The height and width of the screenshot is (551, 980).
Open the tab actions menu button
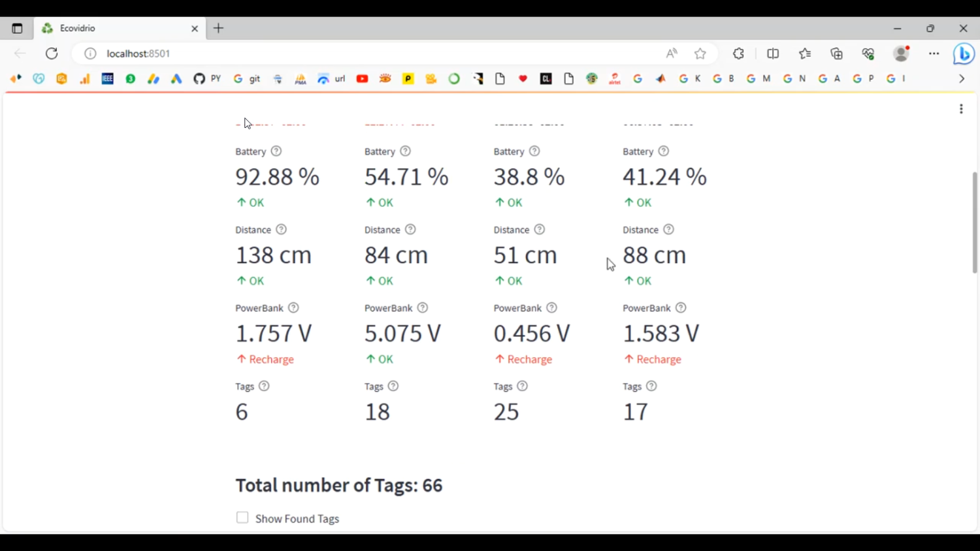point(17,29)
